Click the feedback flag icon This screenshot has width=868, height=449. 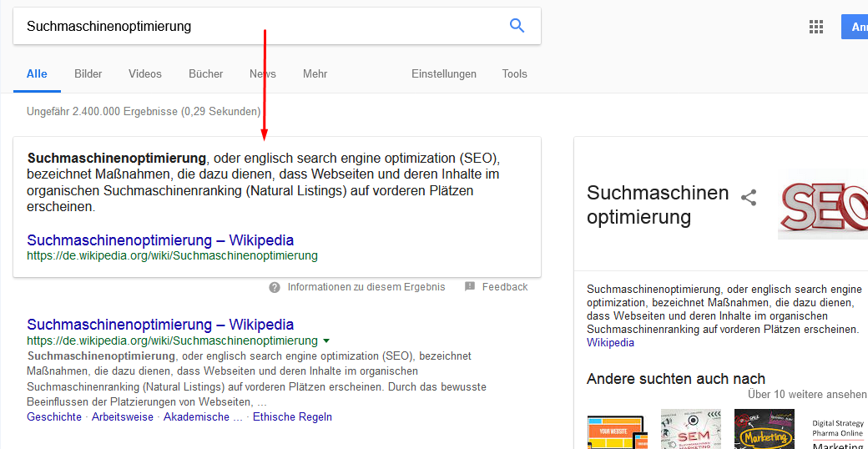(470, 287)
